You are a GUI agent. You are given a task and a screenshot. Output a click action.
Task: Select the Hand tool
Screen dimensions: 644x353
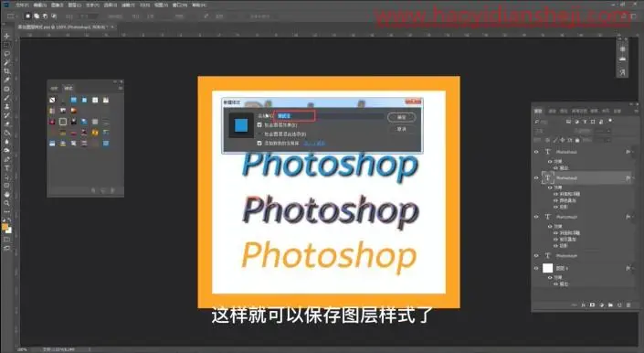click(x=6, y=195)
